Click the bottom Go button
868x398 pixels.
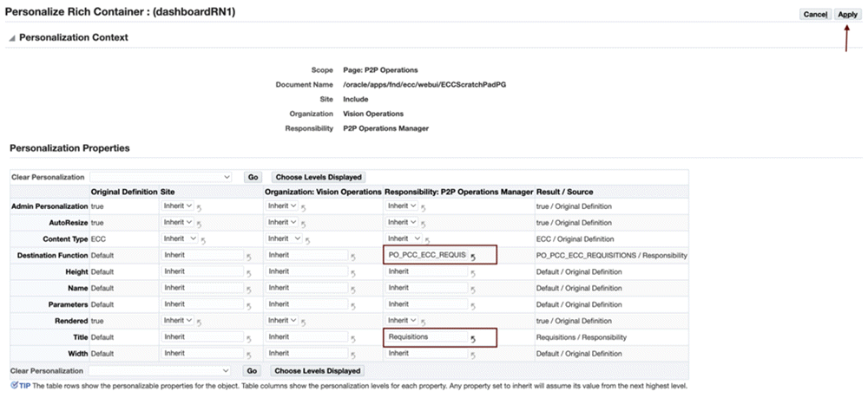tap(253, 370)
